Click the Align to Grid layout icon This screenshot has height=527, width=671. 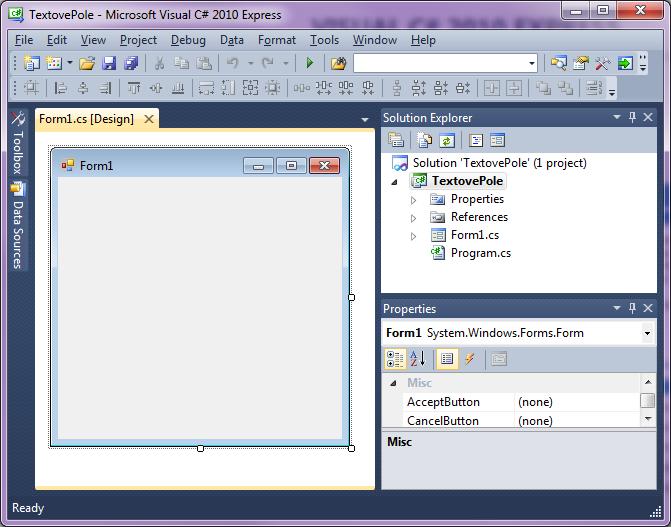[31, 88]
